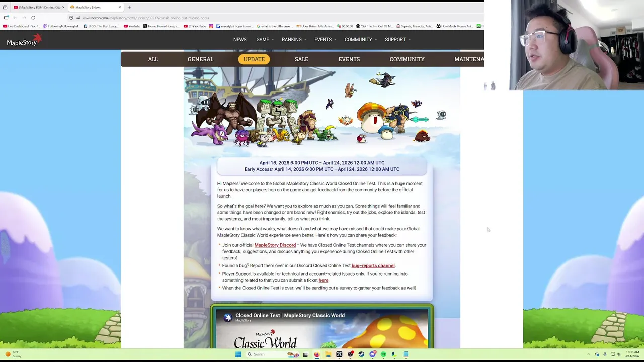This screenshot has width=644, height=362.
Task: Click the video title 'Closed Online Test | MapleStory Classic World'
Action: pyautogui.click(x=290, y=315)
